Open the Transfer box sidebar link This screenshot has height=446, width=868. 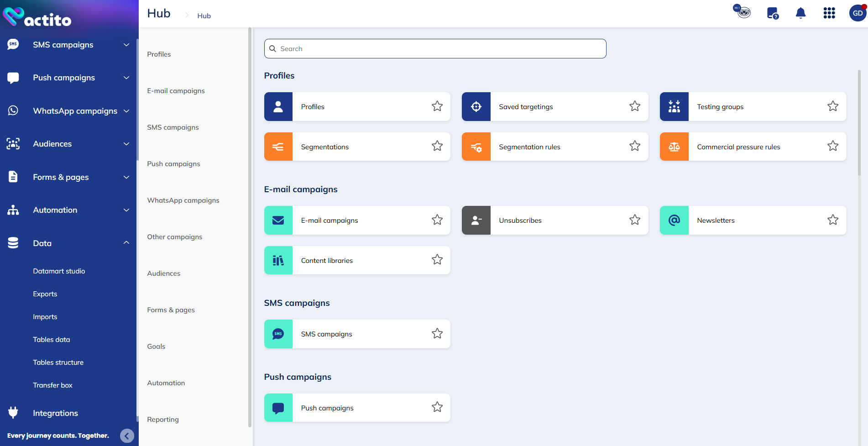click(x=52, y=385)
